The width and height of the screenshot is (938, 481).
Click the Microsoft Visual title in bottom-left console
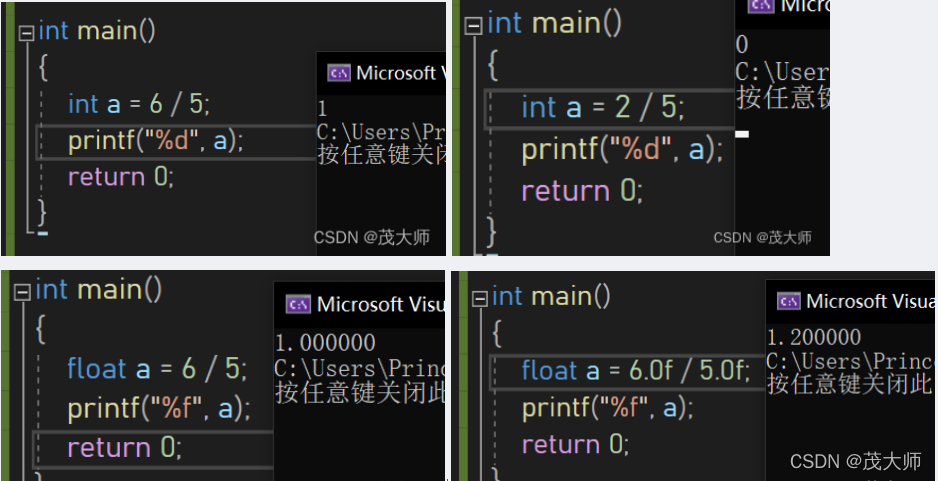[x=380, y=305]
